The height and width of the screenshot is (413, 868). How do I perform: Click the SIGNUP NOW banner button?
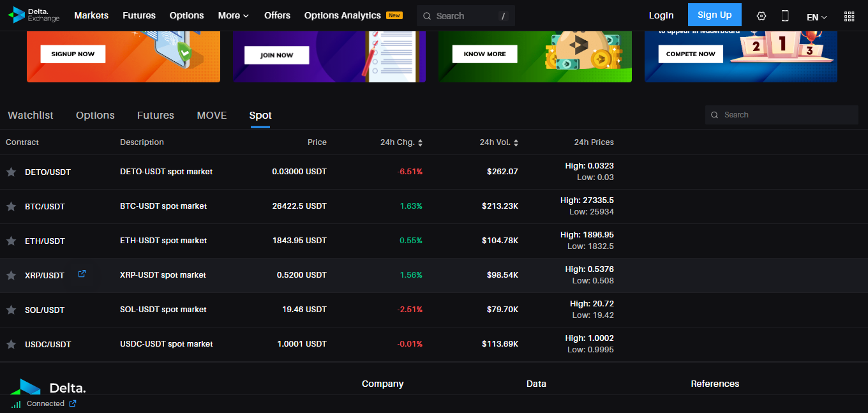(x=73, y=54)
